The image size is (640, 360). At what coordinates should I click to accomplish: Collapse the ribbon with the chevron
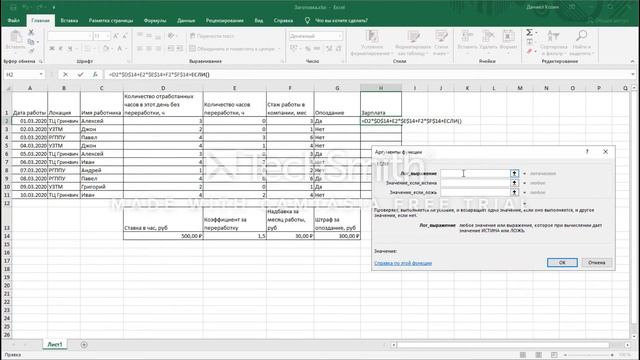(632, 61)
